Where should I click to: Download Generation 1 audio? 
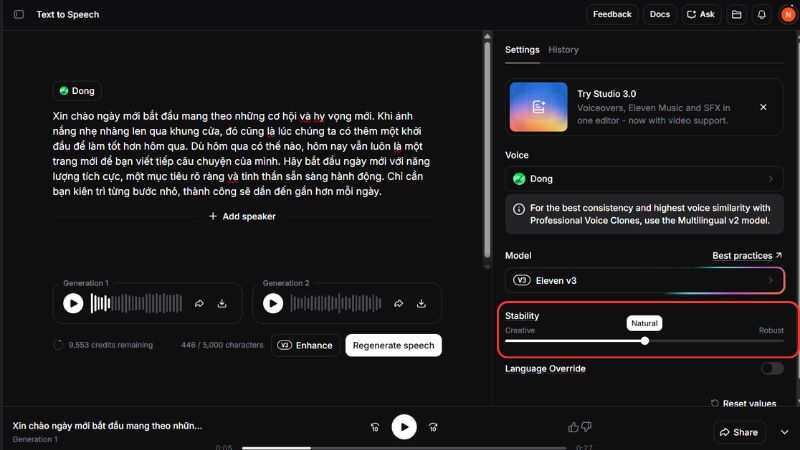[x=222, y=304]
